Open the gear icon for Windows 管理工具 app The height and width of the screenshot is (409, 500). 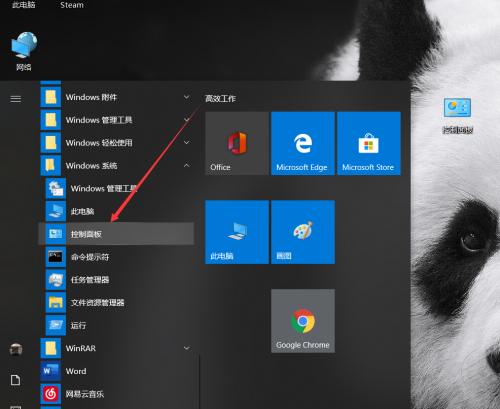point(56,188)
